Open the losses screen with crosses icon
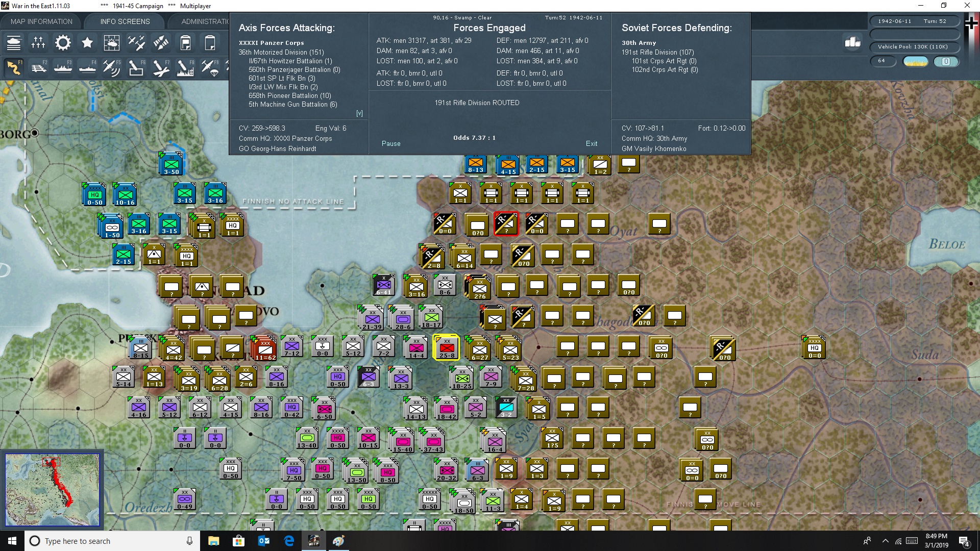Screen dimensions: 980x551 (38, 43)
